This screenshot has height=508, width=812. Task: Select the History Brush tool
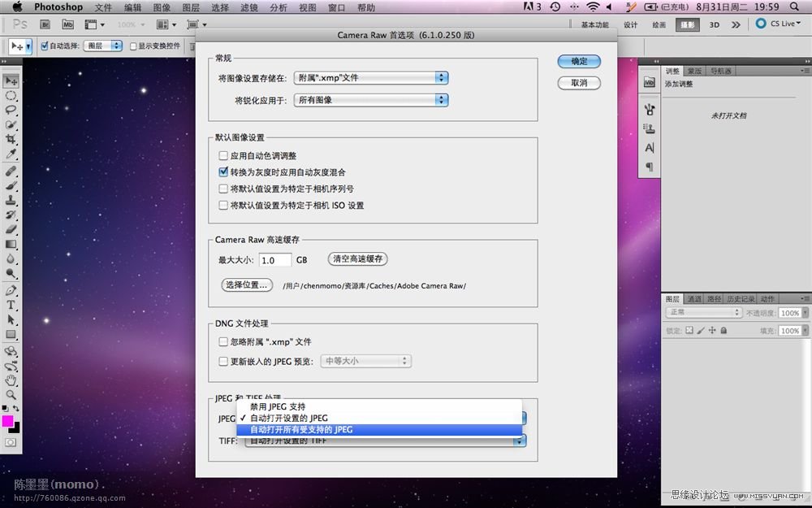pos(11,215)
